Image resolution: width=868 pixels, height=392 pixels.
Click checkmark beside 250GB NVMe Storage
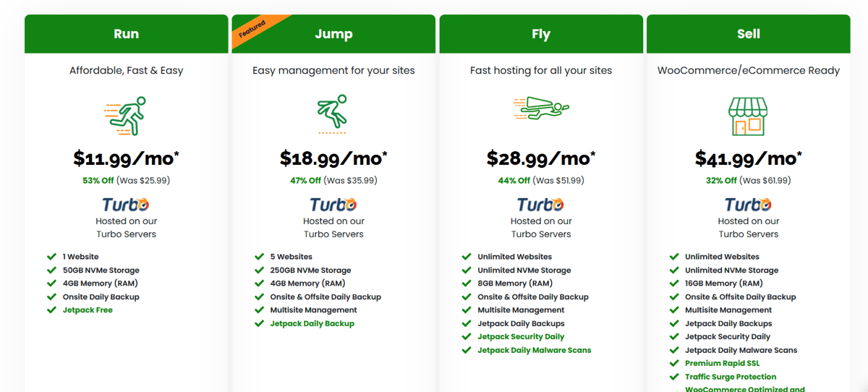click(x=259, y=270)
